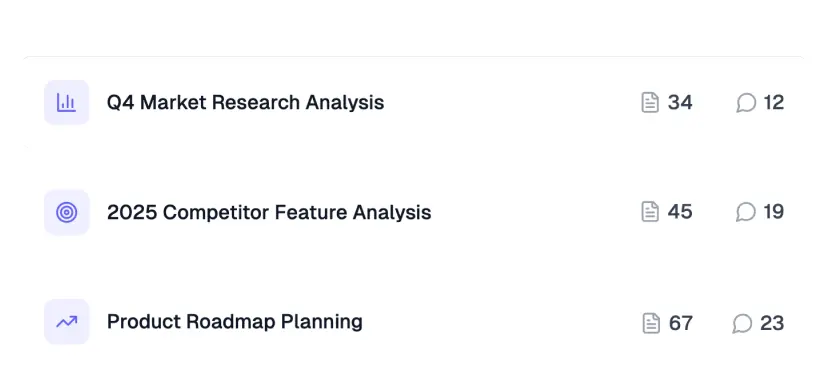Click the 23 comments count
This screenshot has width=828, height=388.
[x=772, y=323]
